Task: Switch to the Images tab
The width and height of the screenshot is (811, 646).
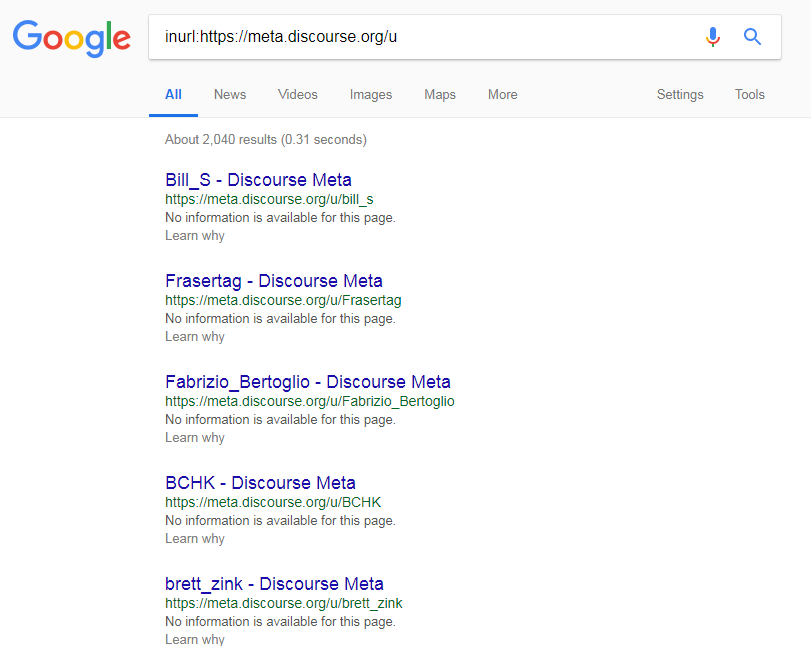Action: pyautogui.click(x=371, y=95)
